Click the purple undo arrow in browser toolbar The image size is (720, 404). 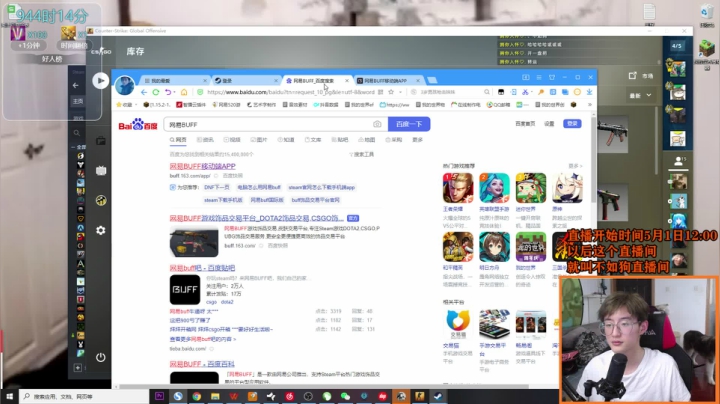(x=168, y=92)
